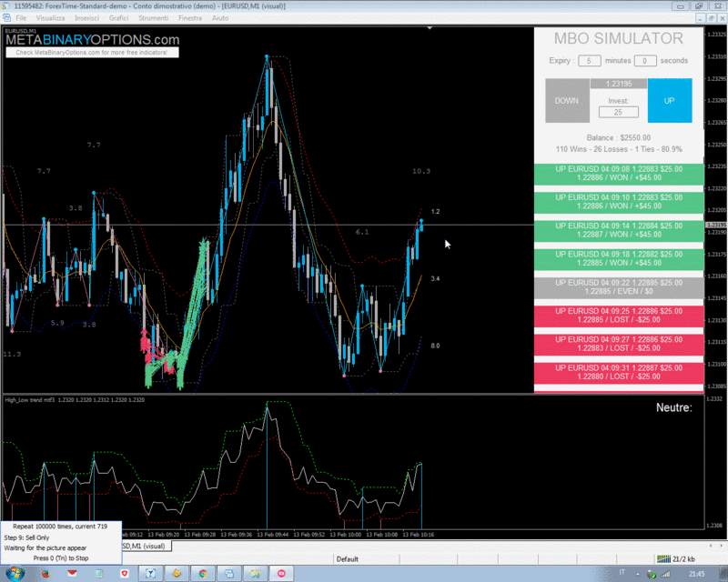This screenshot has height=582, width=728.
Task: Open the notepad taskbar icon
Action: [99, 574]
